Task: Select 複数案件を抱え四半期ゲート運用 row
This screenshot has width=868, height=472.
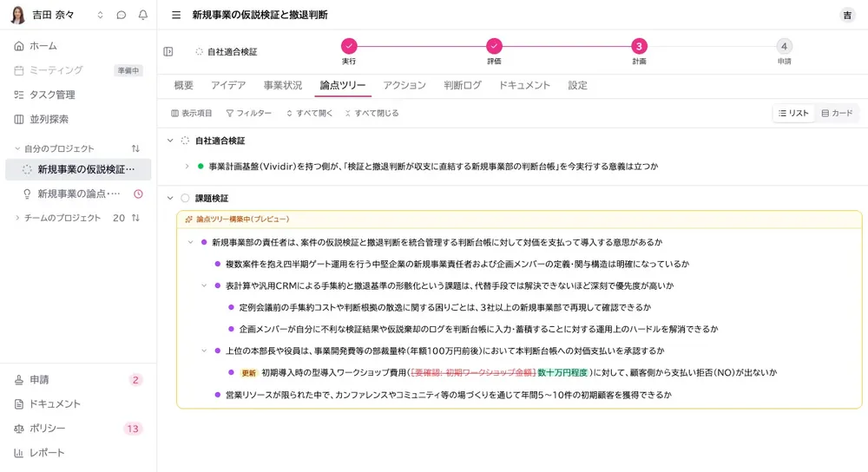Action: click(457, 264)
